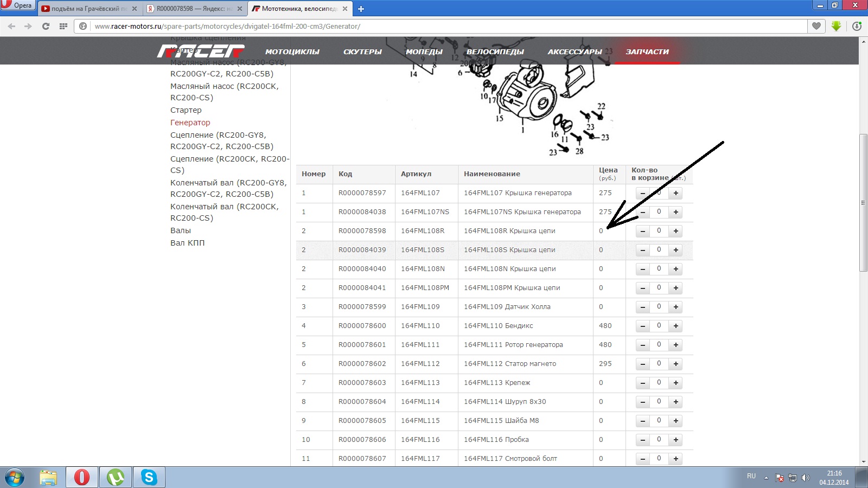Open 'Коленчатый вал (RC200CK, RC200-CS)' link
Viewport: 868px width, 488px height.
tap(225, 212)
